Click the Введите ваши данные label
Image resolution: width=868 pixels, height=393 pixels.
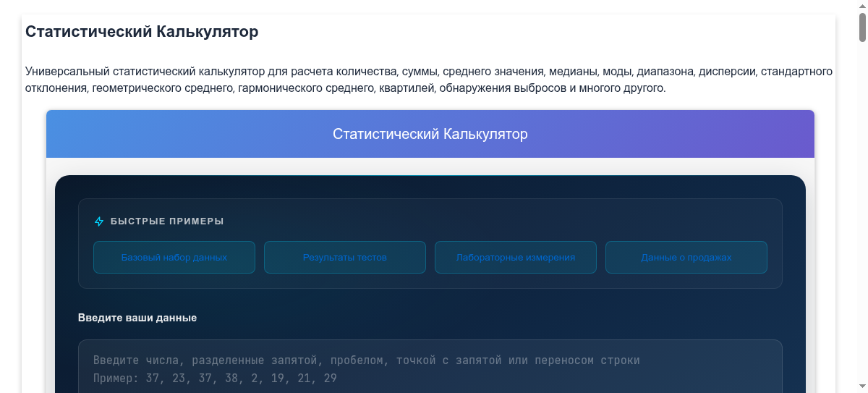click(137, 318)
